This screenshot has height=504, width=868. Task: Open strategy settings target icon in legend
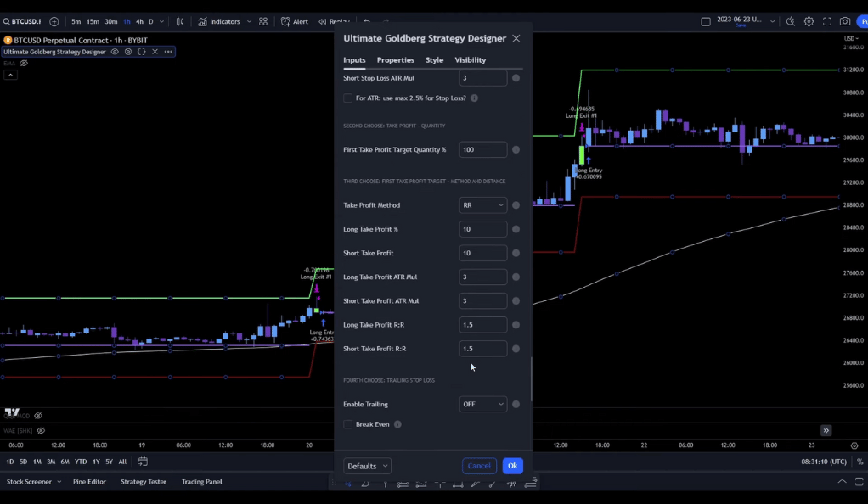(x=128, y=52)
